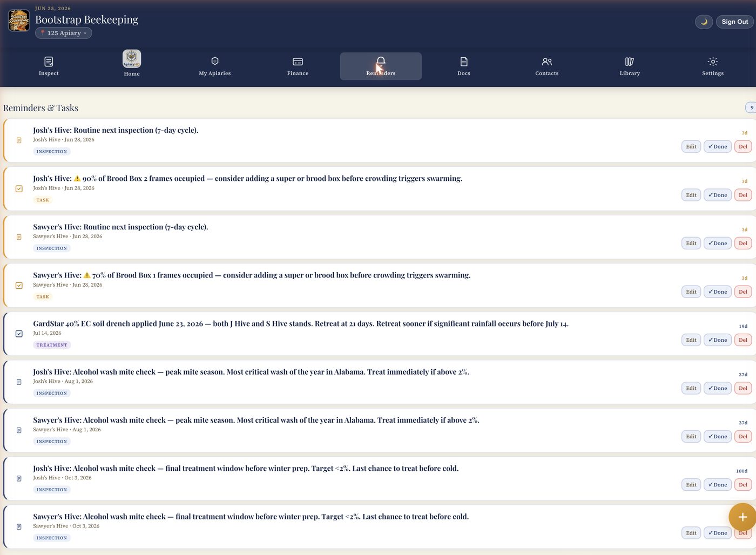
Task: Open GardStar 40% EC soil drench reminder title
Action: (301, 324)
